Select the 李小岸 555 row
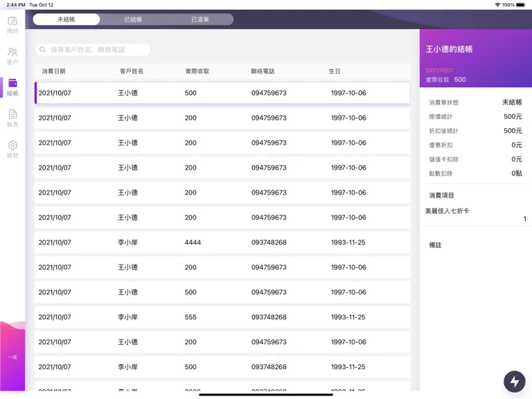This screenshot has width=532, height=399. click(x=222, y=317)
